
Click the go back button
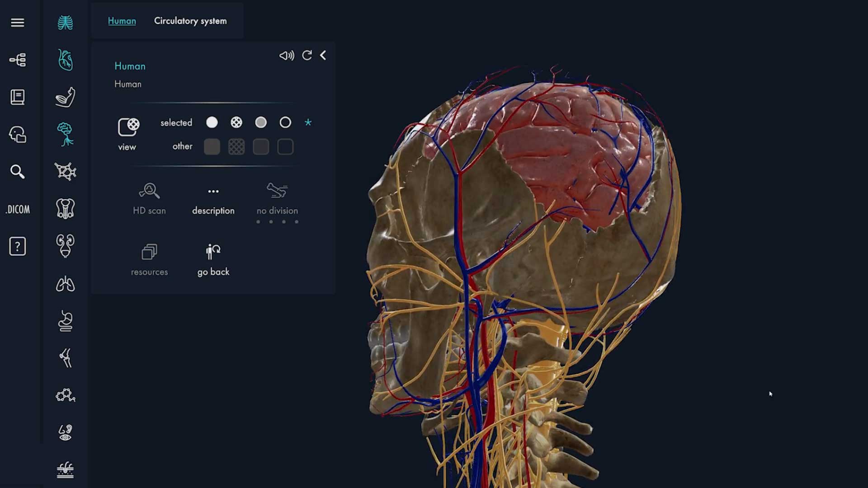(x=213, y=260)
